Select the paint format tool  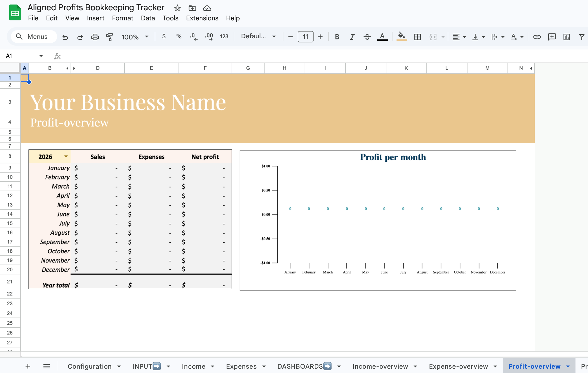pyautogui.click(x=110, y=37)
